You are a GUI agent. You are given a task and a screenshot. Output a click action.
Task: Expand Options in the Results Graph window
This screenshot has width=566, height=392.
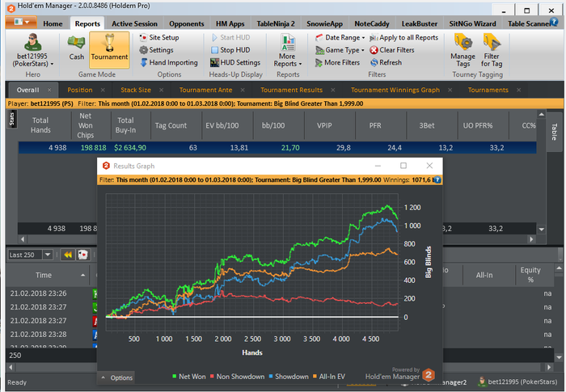click(116, 377)
